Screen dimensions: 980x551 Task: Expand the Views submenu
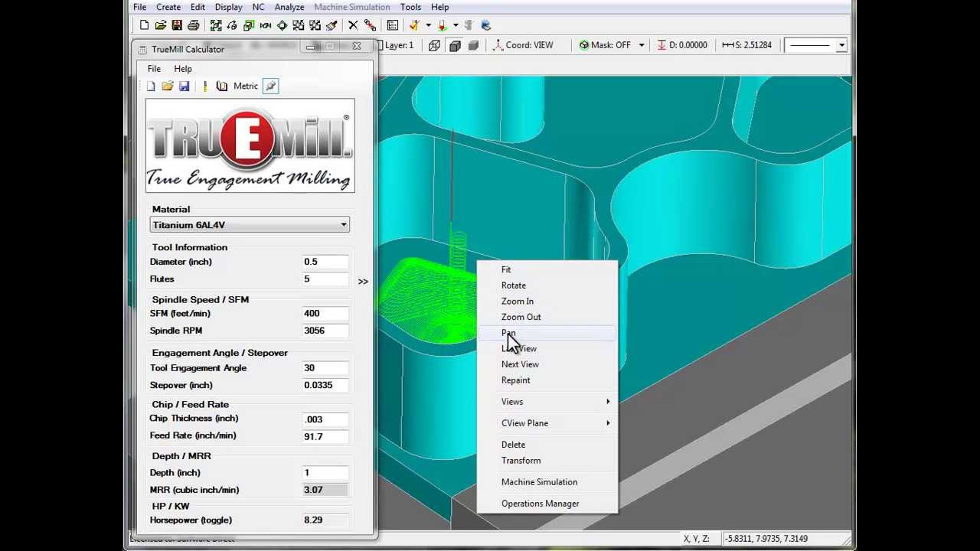pos(547,402)
